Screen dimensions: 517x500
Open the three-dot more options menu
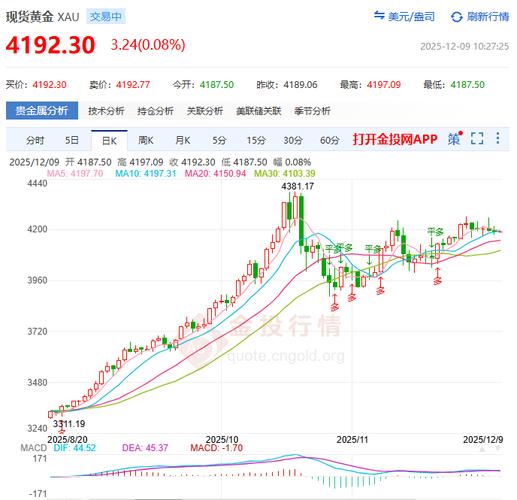(498, 138)
